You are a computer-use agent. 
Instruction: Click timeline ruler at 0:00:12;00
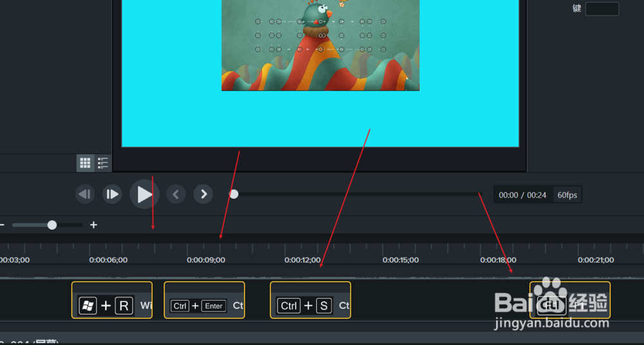pyautogui.click(x=303, y=260)
